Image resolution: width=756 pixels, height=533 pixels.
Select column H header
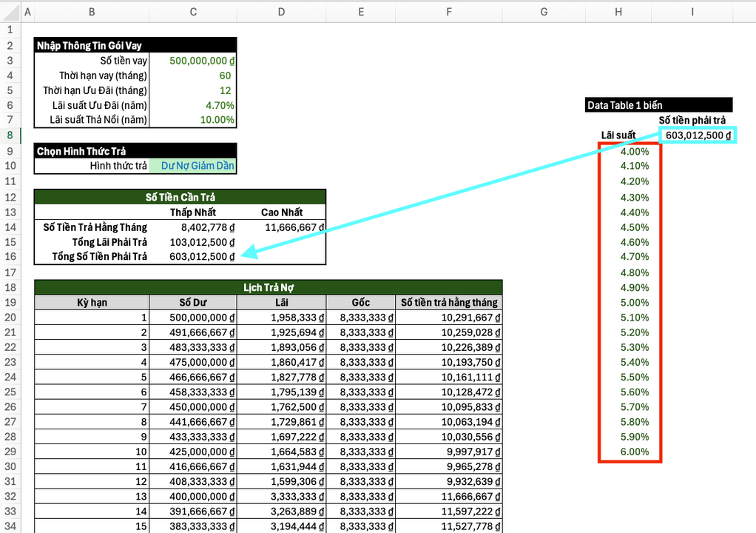point(618,12)
